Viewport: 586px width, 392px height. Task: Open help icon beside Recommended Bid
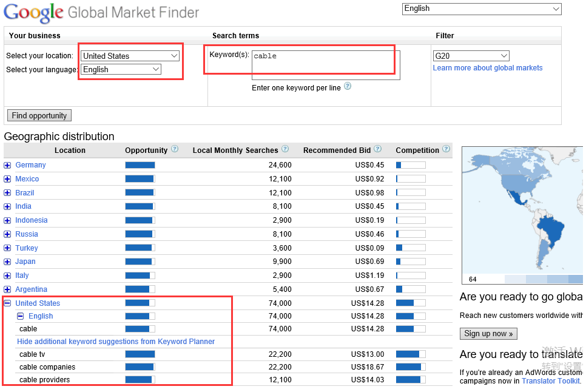pos(378,149)
